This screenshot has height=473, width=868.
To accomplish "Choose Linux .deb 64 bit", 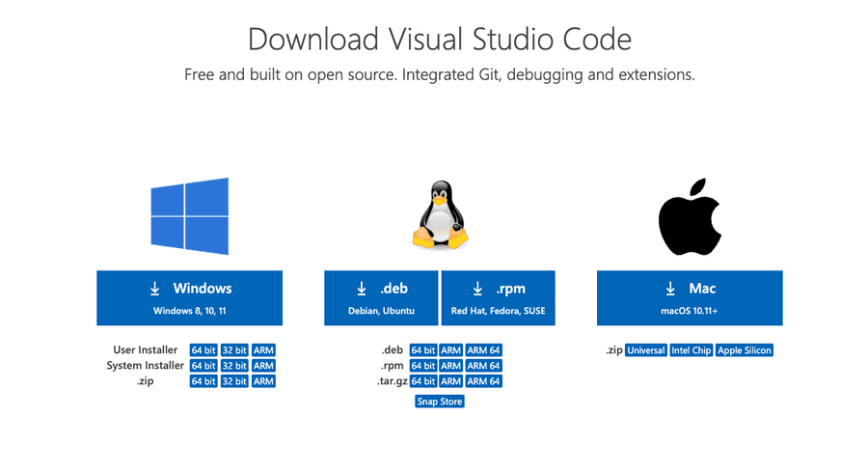I will [x=423, y=350].
